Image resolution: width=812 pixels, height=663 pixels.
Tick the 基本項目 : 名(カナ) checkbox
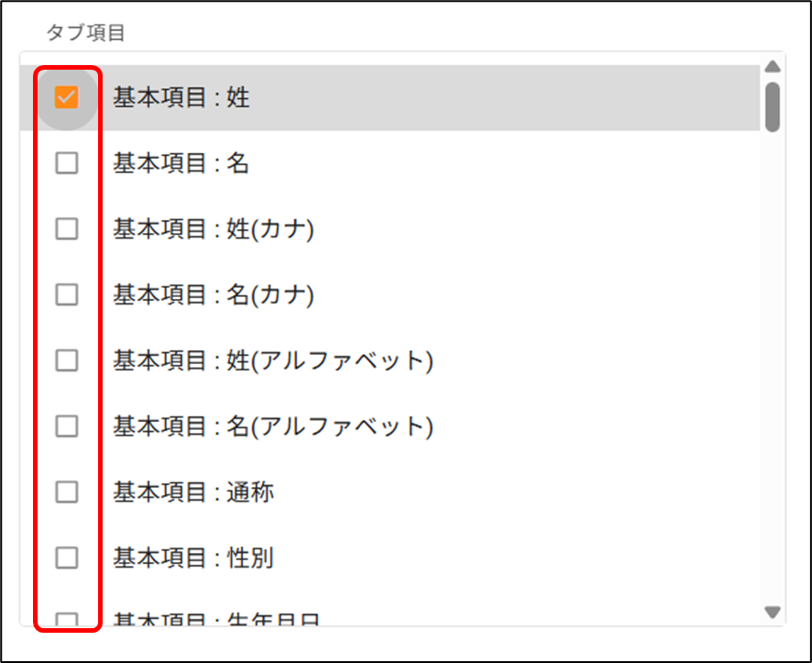pos(67,294)
